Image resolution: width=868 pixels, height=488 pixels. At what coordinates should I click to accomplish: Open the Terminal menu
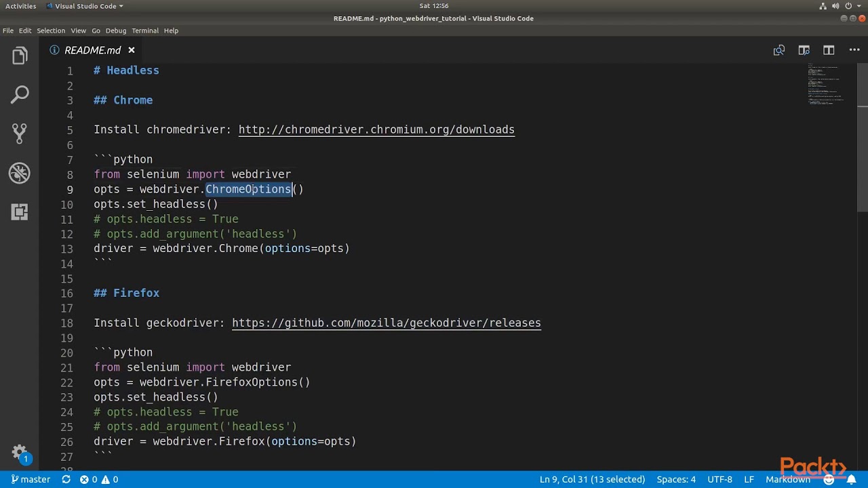(x=145, y=30)
